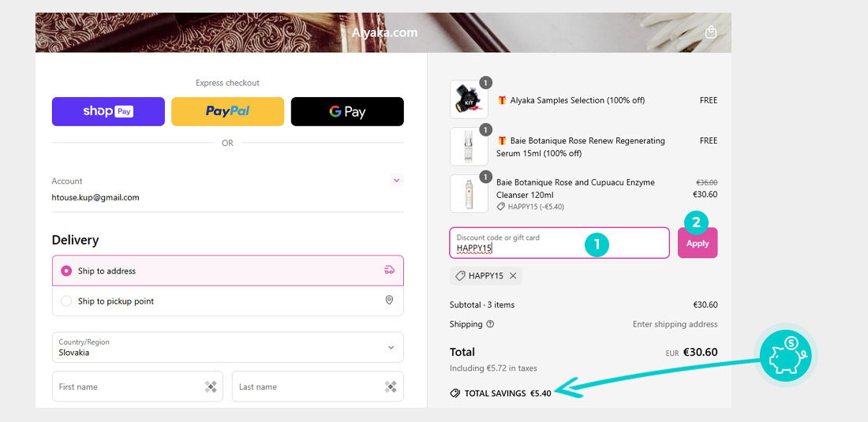
Task: Click the map pin pickup point icon
Action: (x=389, y=301)
